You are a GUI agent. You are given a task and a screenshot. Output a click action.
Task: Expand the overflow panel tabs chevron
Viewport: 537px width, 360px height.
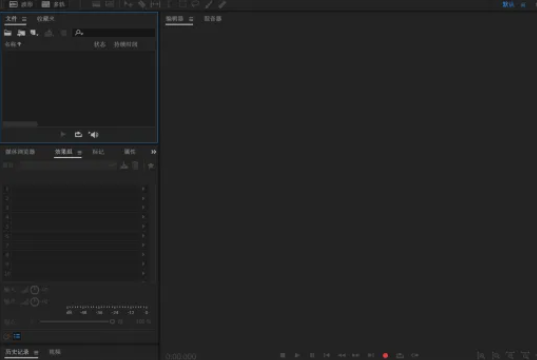[x=154, y=152]
